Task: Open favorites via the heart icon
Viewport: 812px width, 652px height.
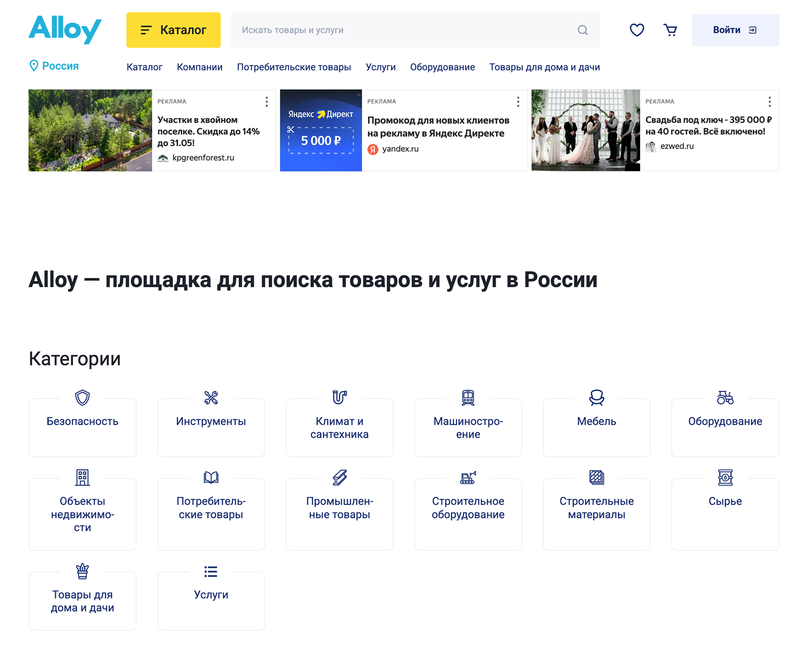Action: pyautogui.click(x=637, y=30)
